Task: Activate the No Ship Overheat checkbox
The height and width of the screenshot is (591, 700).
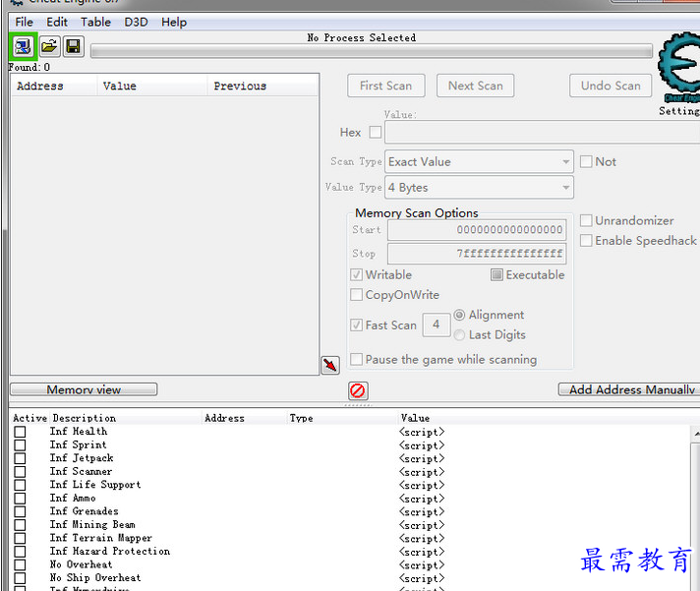Action: pyautogui.click(x=20, y=578)
